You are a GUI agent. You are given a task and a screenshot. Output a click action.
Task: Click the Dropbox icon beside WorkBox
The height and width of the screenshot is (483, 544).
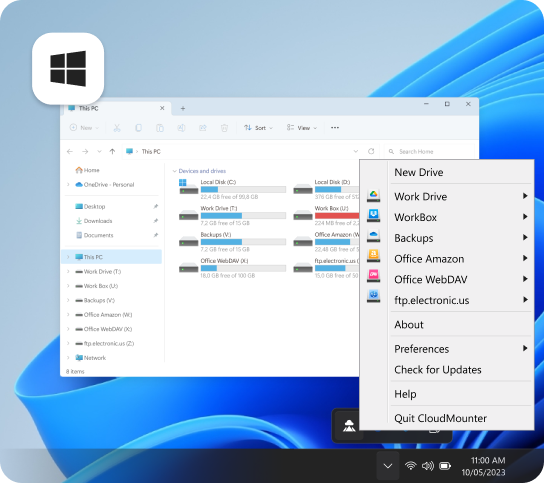(373, 215)
